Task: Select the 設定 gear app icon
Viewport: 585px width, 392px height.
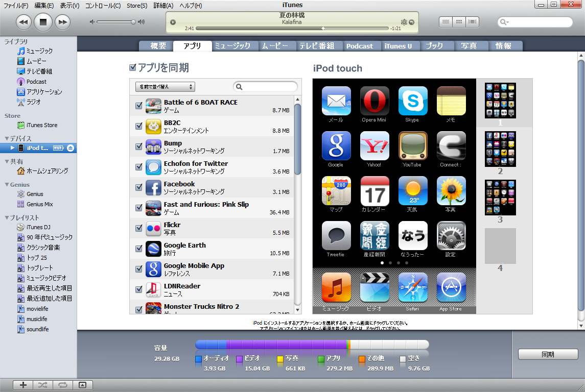Action: (451, 236)
